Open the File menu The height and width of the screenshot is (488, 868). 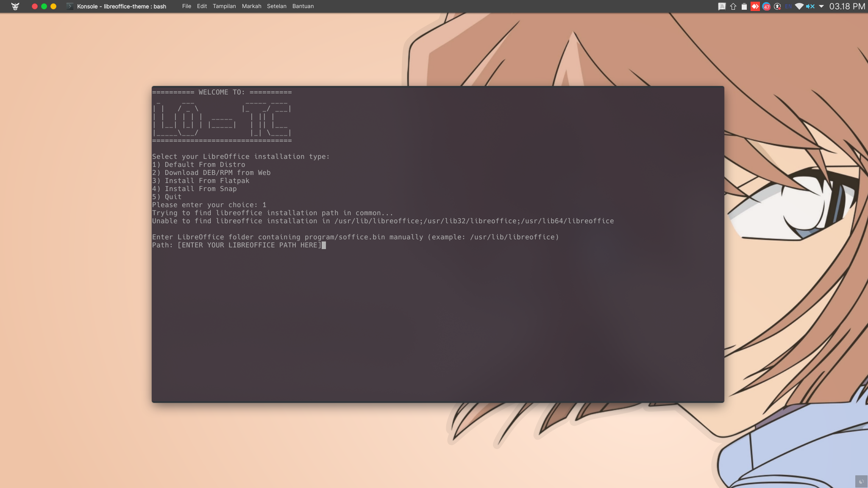tap(186, 6)
